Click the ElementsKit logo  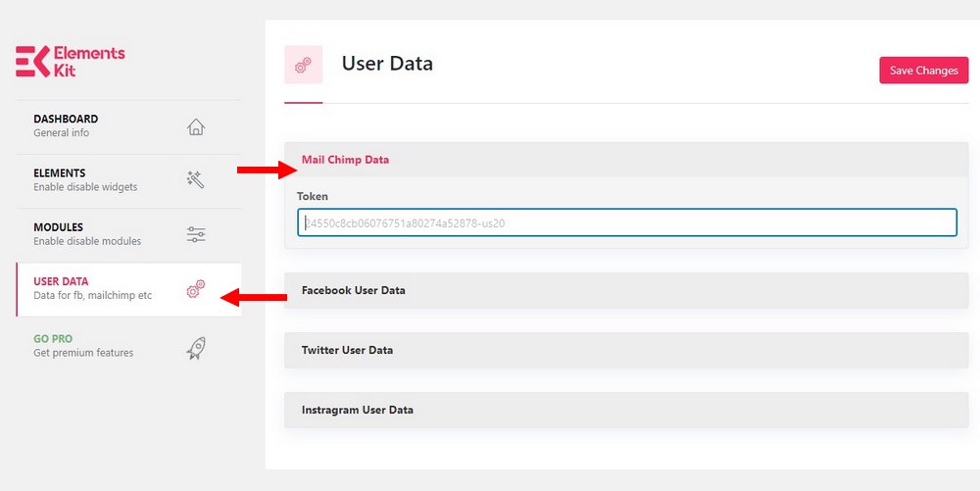tap(70, 61)
